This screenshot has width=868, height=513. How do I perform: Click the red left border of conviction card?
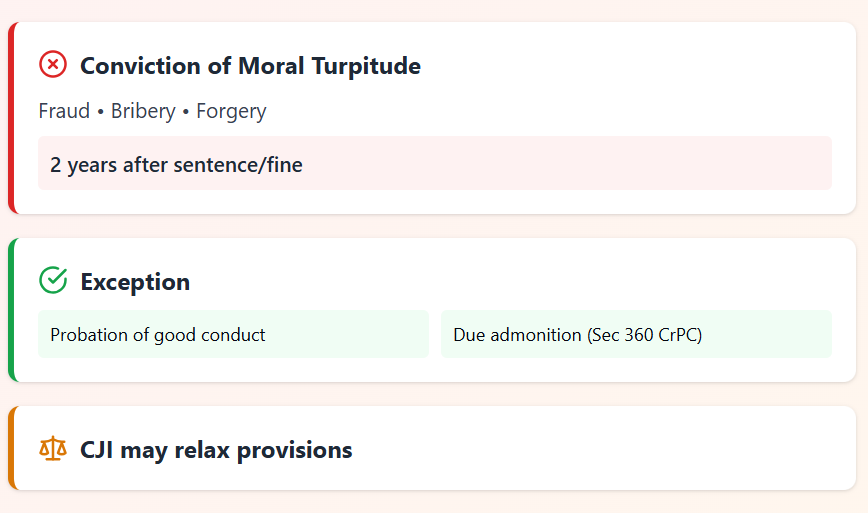(x=12, y=118)
